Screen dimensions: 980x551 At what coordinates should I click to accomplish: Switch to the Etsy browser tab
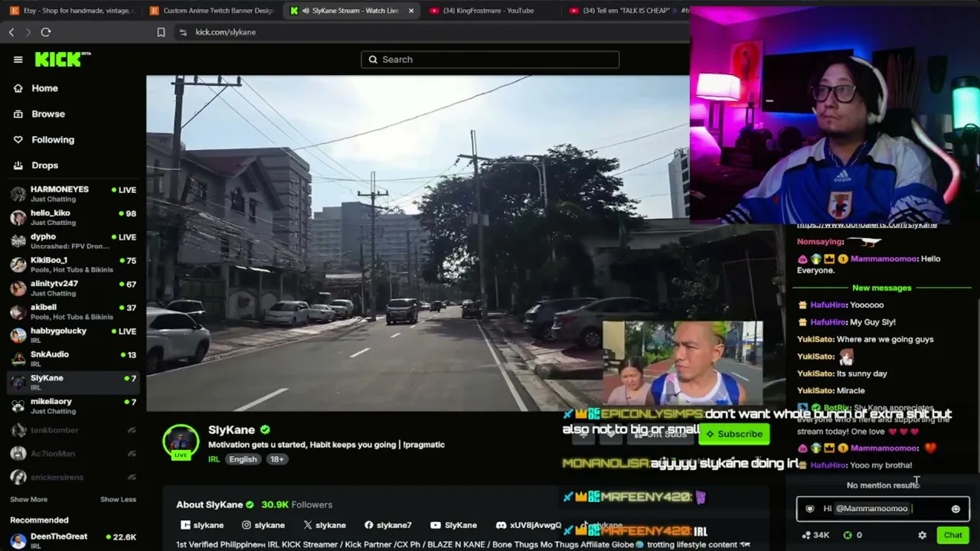(72, 11)
